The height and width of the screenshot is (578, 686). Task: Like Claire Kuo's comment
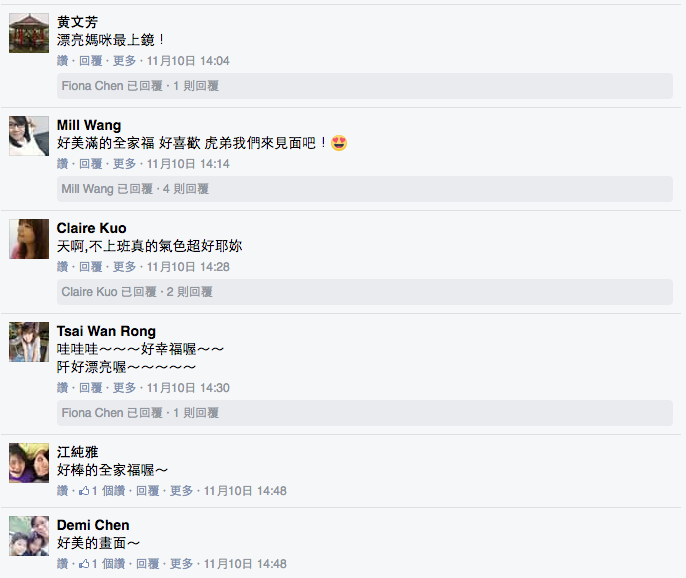[62, 267]
